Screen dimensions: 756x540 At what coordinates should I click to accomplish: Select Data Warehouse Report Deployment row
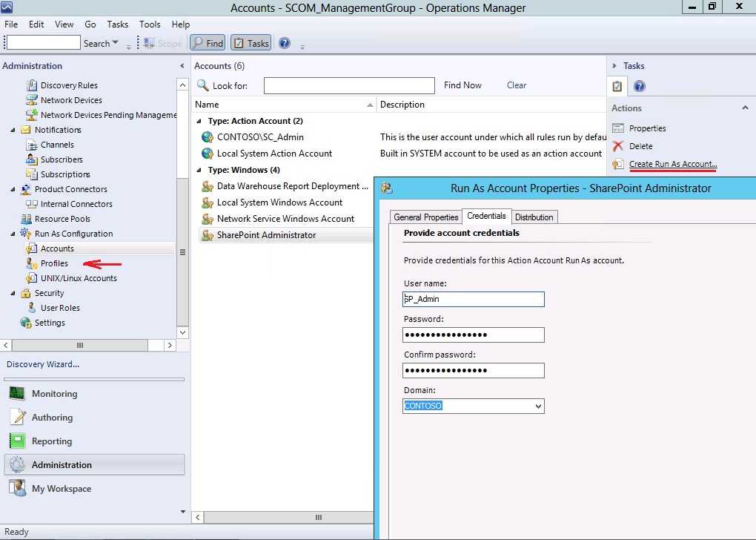285,186
